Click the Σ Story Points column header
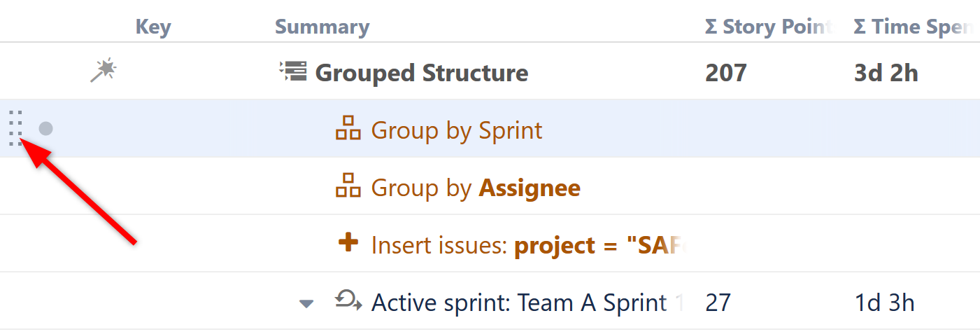 pos(768,27)
